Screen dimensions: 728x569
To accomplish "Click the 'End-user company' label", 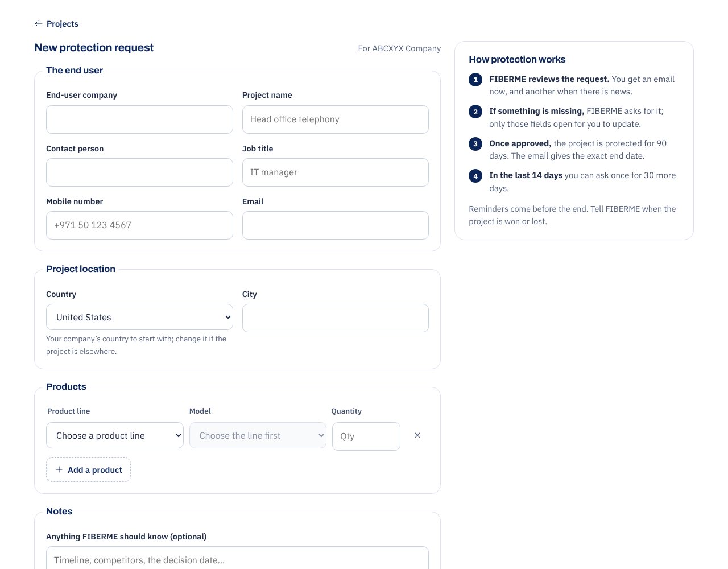I will point(81,95).
